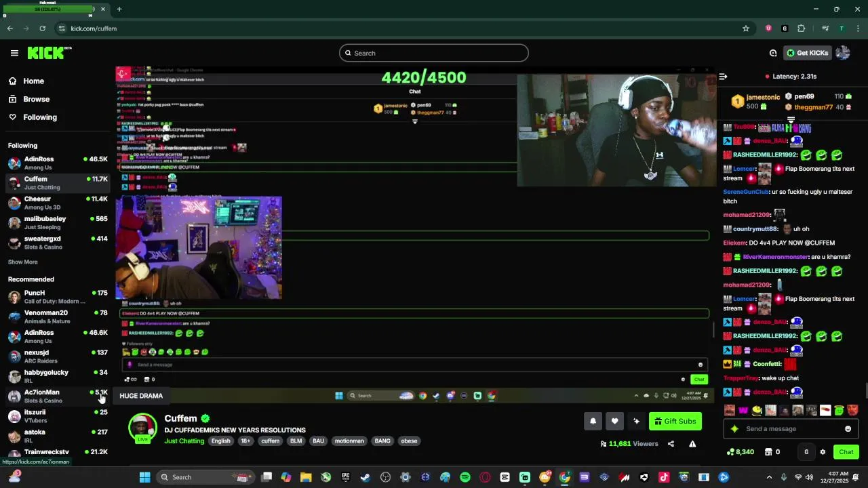Open Spotify from the taskbar
The height and width of the screenshot is (488, 868).
465,477
